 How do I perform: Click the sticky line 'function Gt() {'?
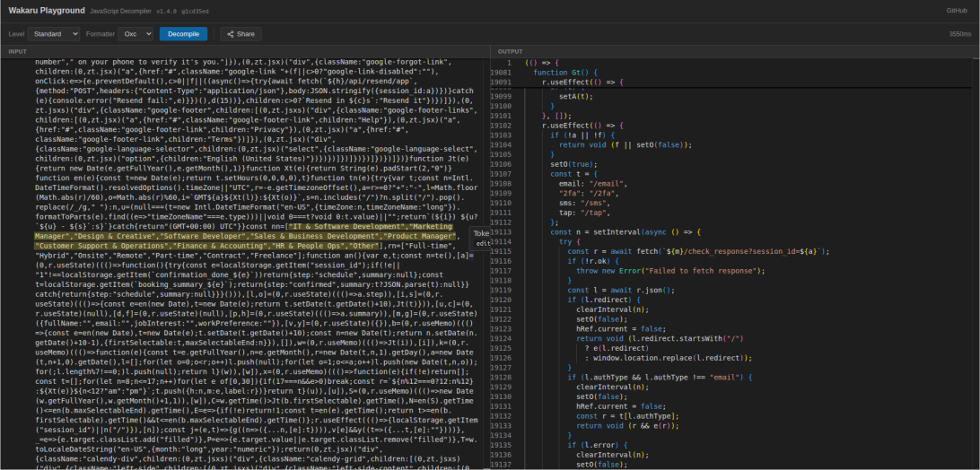click(x=565, y=73)
